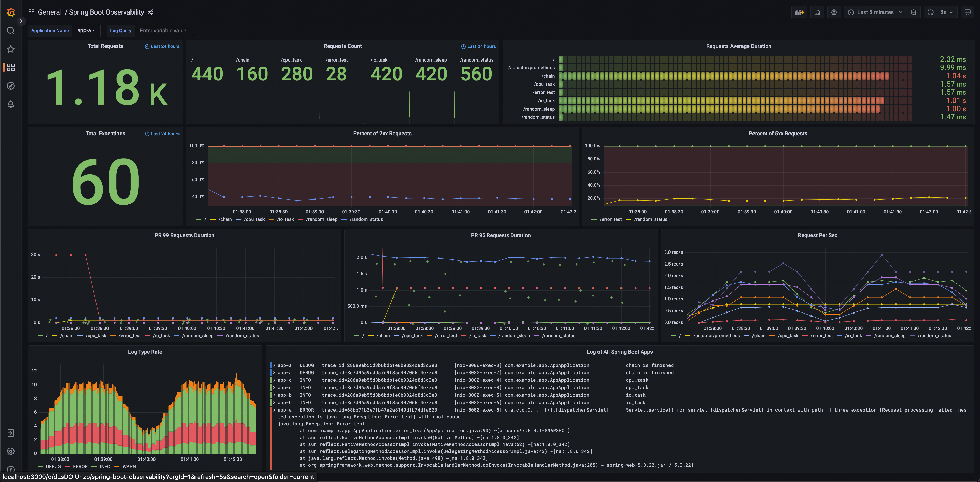This screenshot has height=482, width=980.
Task: Open the Alerting bell icon in sidebar
Action: tap(11, 104)
